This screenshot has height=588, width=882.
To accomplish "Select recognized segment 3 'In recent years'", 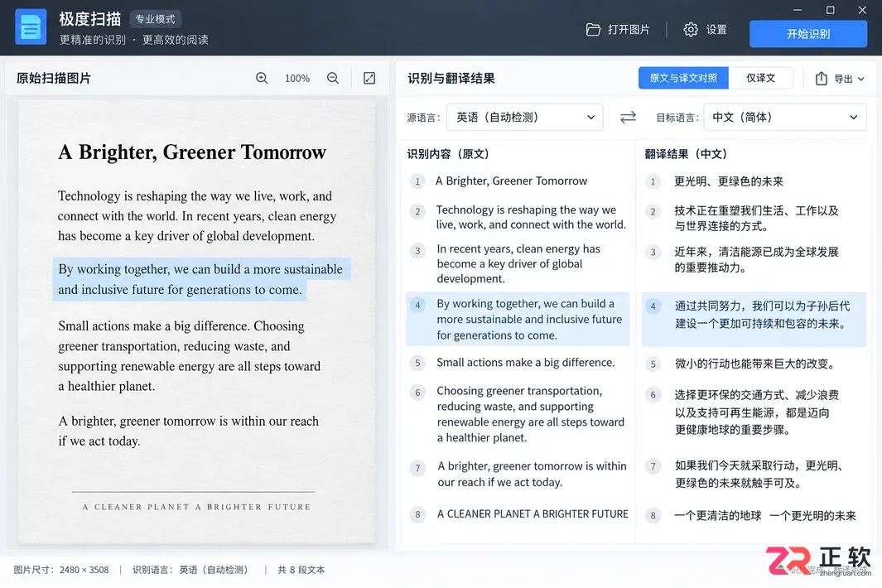I will point(518,263).
